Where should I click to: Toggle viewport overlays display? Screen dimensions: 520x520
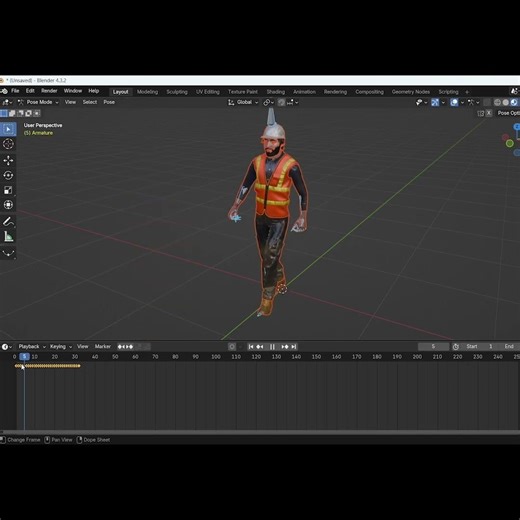pyautogui.click(x=454, y=102)
